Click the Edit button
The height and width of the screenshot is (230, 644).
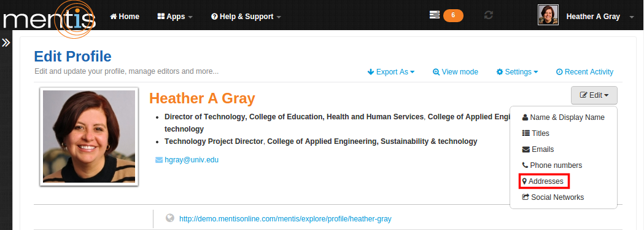pyautogui.click(x=594, y=95)
